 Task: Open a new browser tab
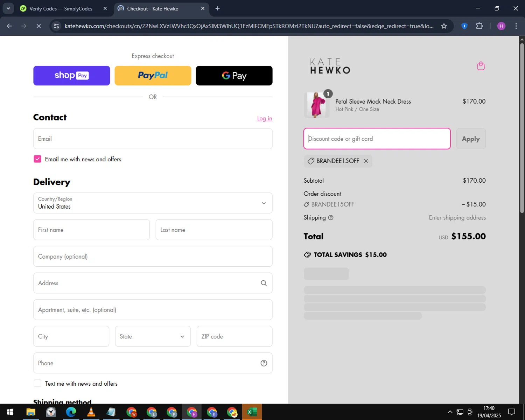pyautogui.click(x=217, y=8)
